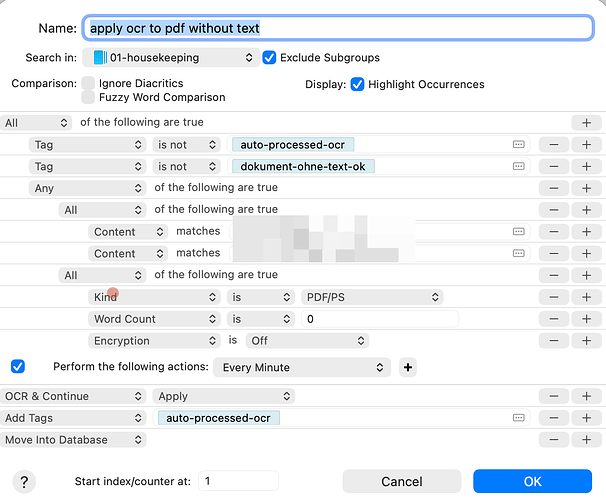
Task: Open help with the question mark button
Action: tap(24, 481)
